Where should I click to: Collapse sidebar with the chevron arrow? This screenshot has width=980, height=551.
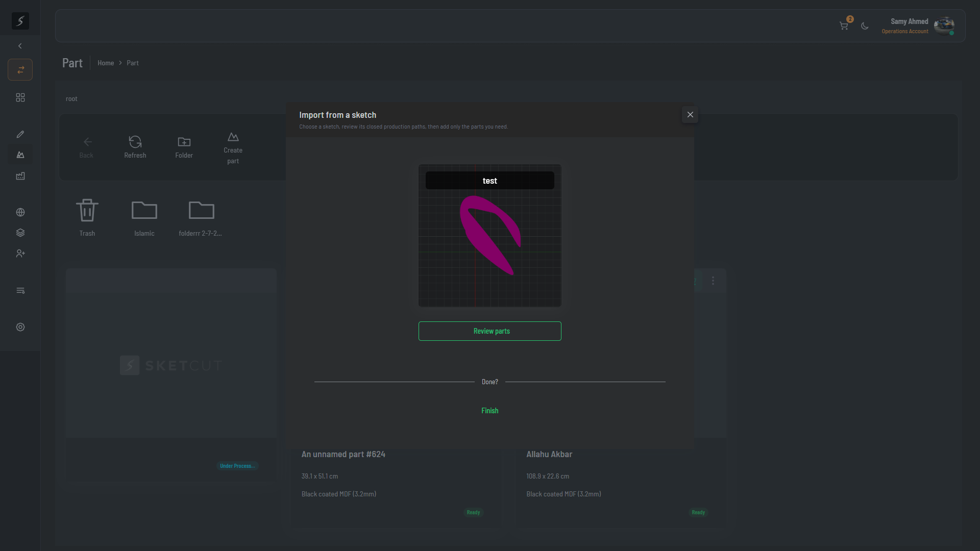(20, 46)
